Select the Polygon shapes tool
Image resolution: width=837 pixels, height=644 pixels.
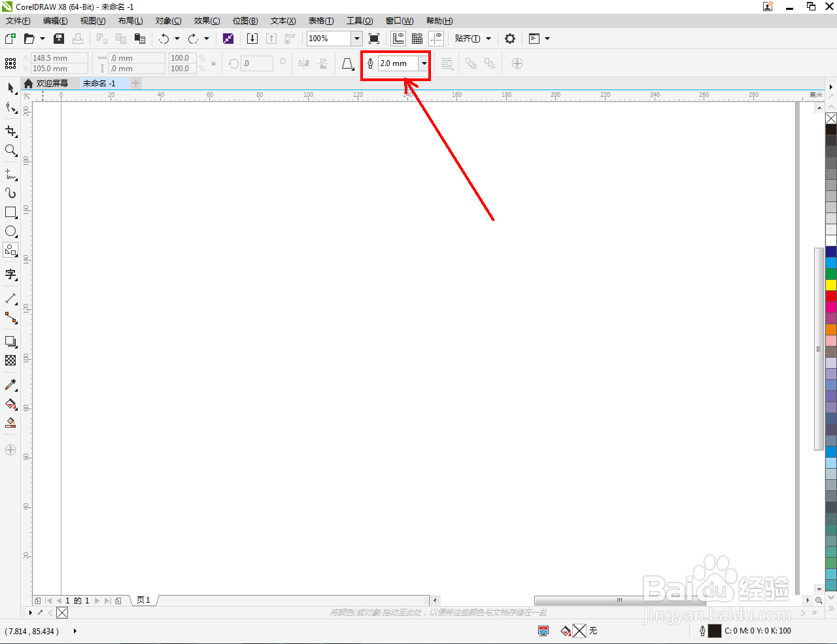click(x=10, y=250)
